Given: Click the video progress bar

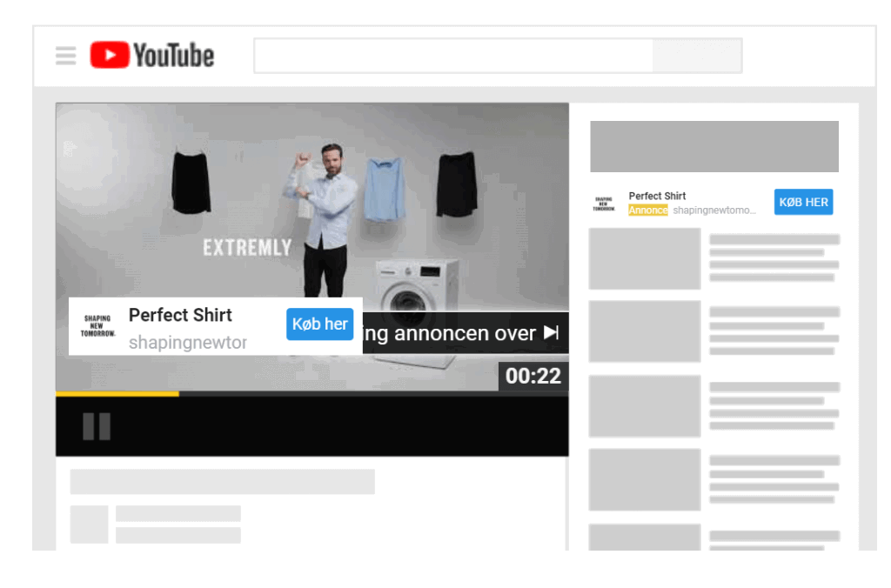Looking at the screenshot, I should tap(312, 394).
